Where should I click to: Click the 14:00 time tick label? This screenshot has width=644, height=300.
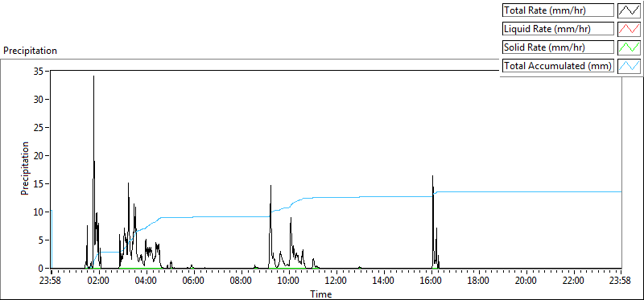(384, 282)
